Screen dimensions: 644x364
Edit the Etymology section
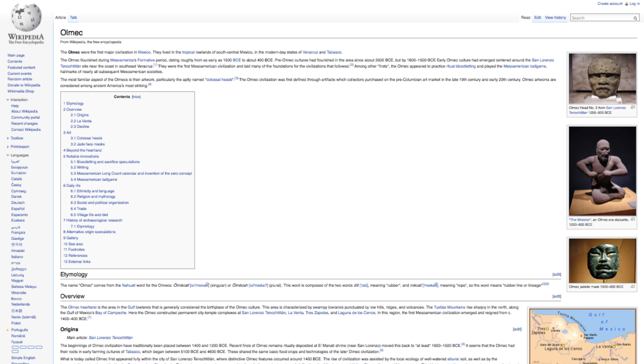click(556, 274)
